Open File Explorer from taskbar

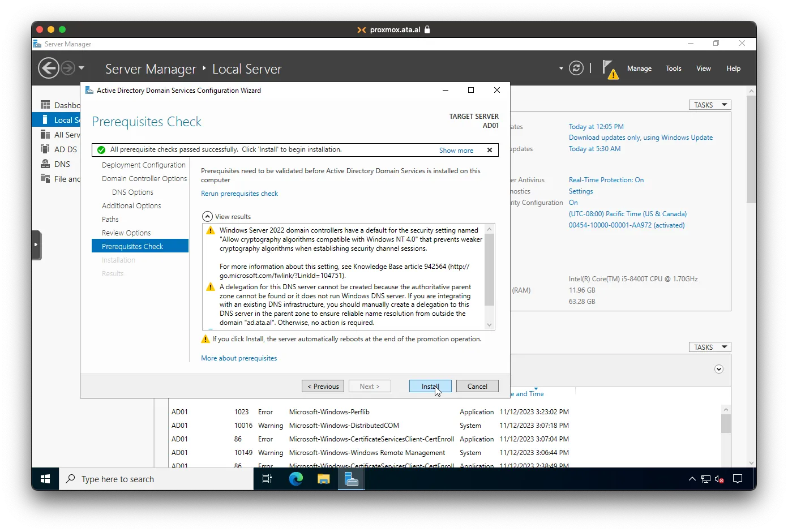coord(324,479)
